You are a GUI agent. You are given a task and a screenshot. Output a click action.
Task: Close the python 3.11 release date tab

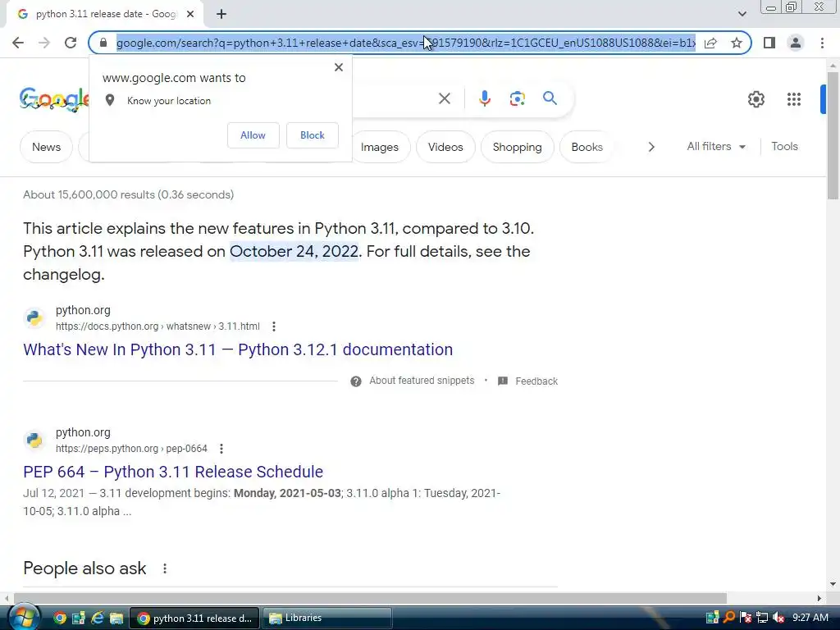(190, 15)
